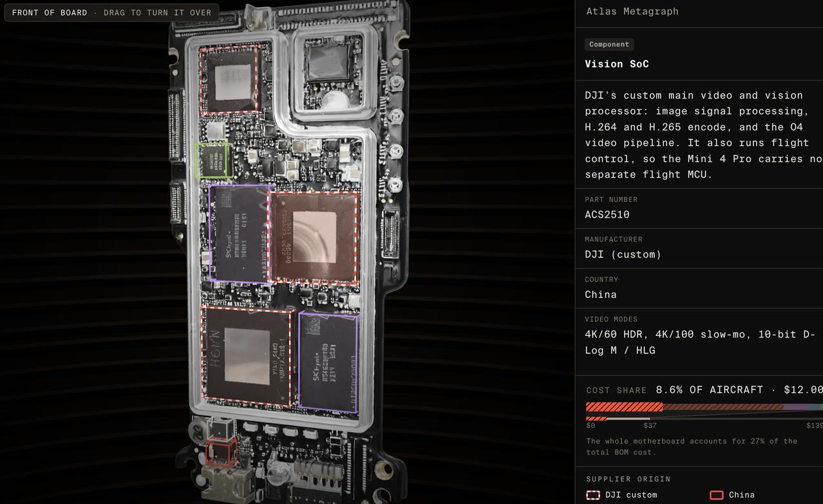Select the large red-dashed HGMN chip at bottom

[247, 356]
